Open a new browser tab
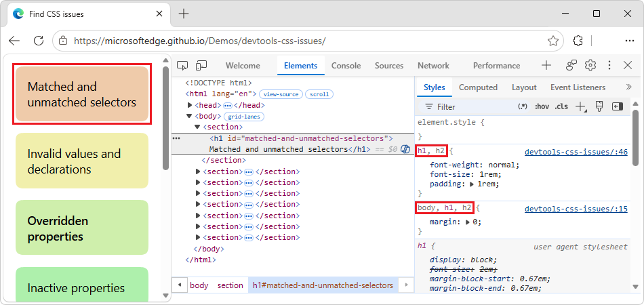This screenshot has width=644, height=305. coord(184,14)
